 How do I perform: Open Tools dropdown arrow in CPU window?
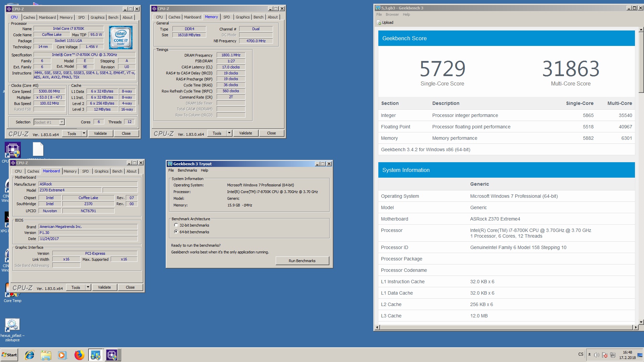[x=84, y=133]
